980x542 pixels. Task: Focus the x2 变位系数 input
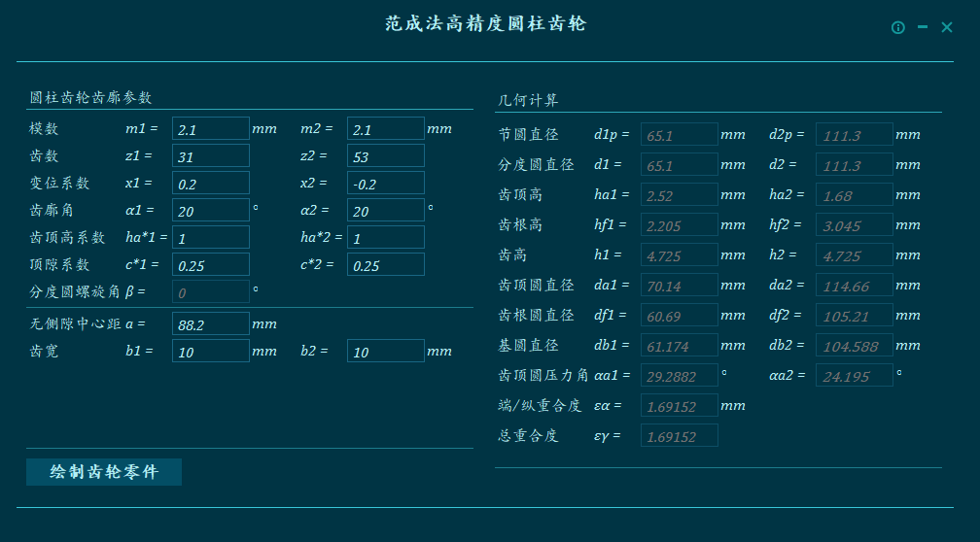tap(386, 184)
